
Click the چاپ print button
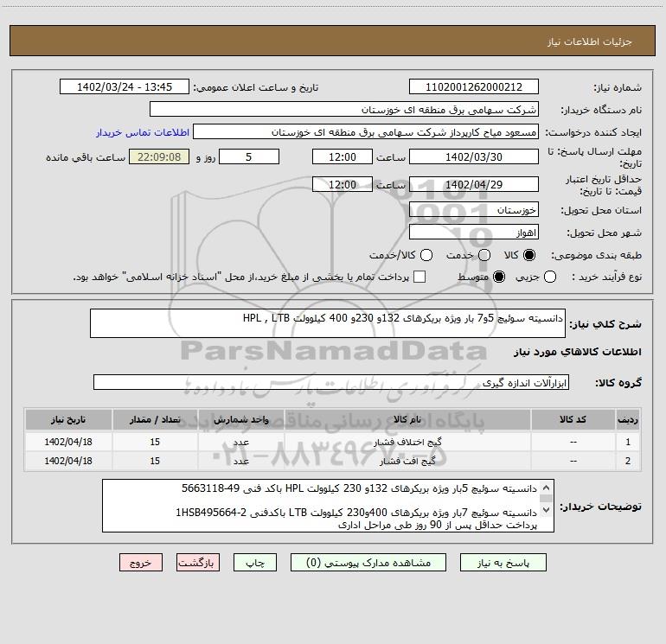click(x=255, y=563)
